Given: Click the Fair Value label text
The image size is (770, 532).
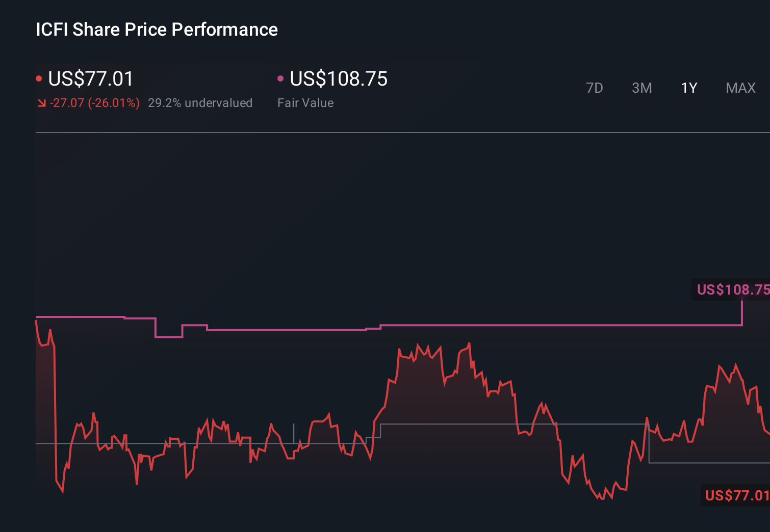Looking at the screenshot, I should point(305,102).
